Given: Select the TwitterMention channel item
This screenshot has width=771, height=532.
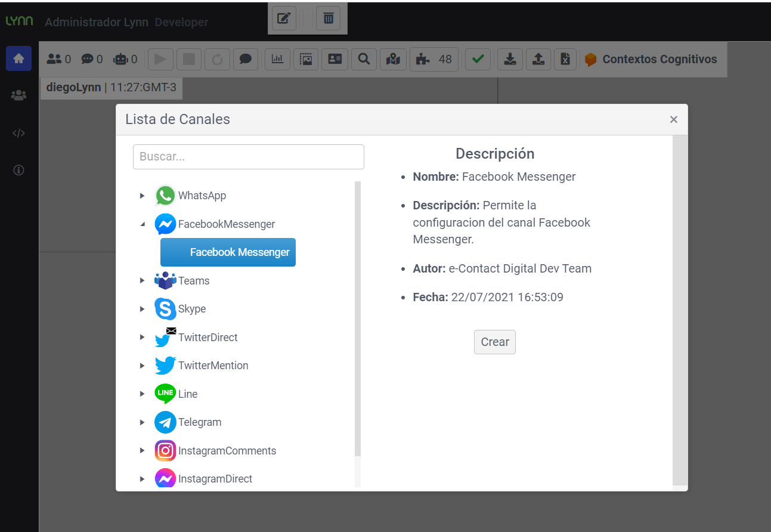Looking at the screenshot, I should [x=213, y=366].
